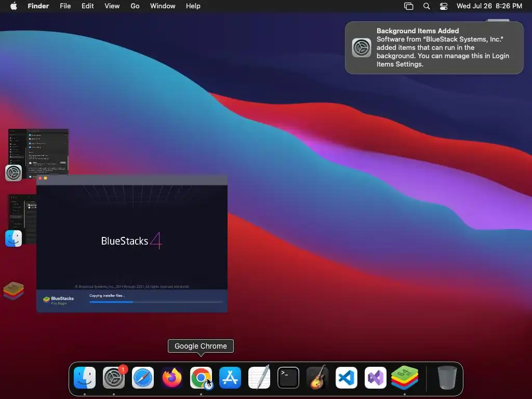This screenshot has height=399, width=532.
Task: Open System Settings in the Dock
Action: [x=114, y=378]
